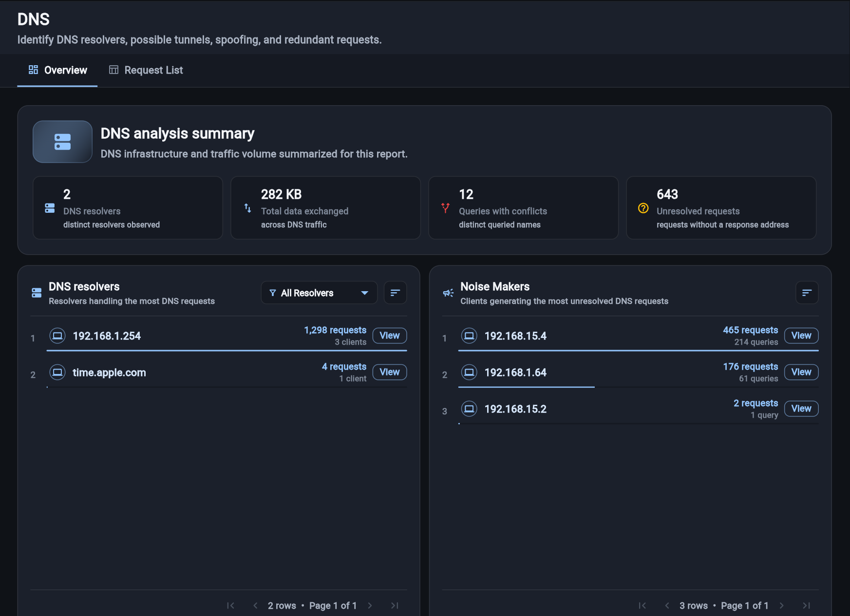The width and height of the screenshot is (850, 616).
Task: Click the DNS resolvers panel header icon
Action: click(x=37, y=293)
